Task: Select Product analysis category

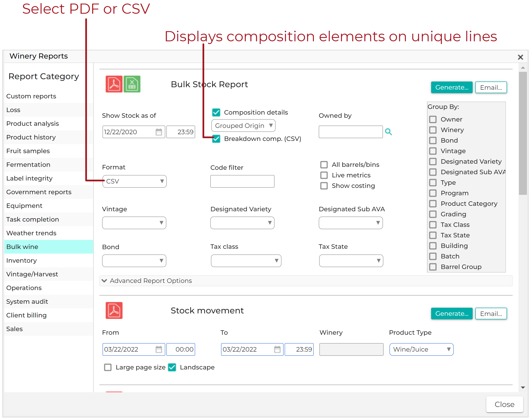Action: [49, 124]
